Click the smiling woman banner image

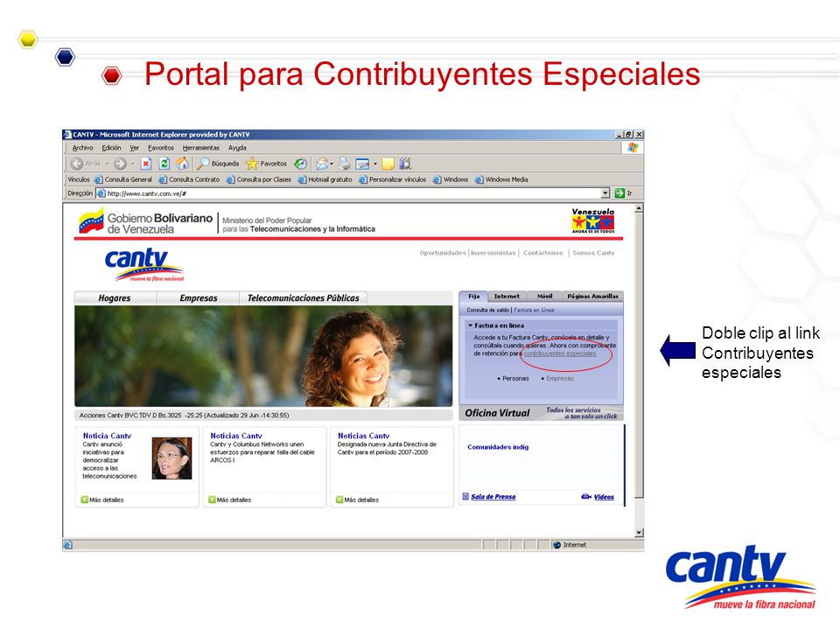pos(263,356)
